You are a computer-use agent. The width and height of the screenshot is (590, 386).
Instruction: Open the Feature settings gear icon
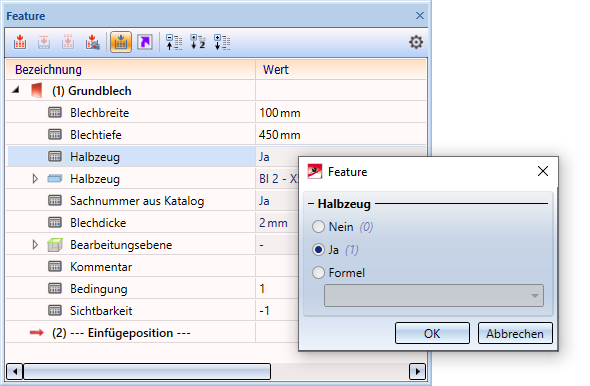coord(416,42)
